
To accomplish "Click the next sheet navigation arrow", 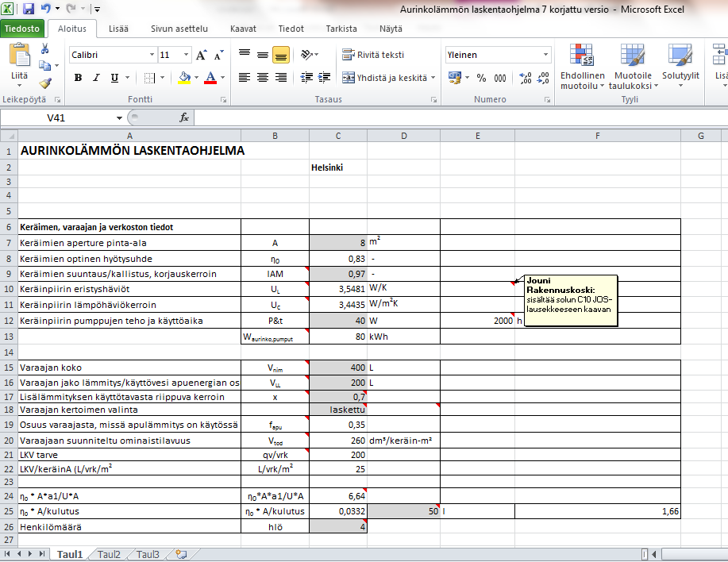I will [x=30, y=553].
